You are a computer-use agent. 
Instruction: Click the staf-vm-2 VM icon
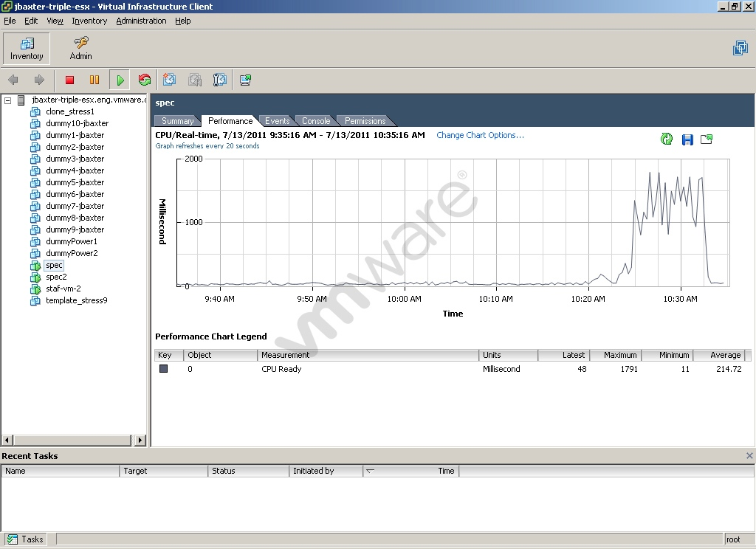(x=35, y=289)
